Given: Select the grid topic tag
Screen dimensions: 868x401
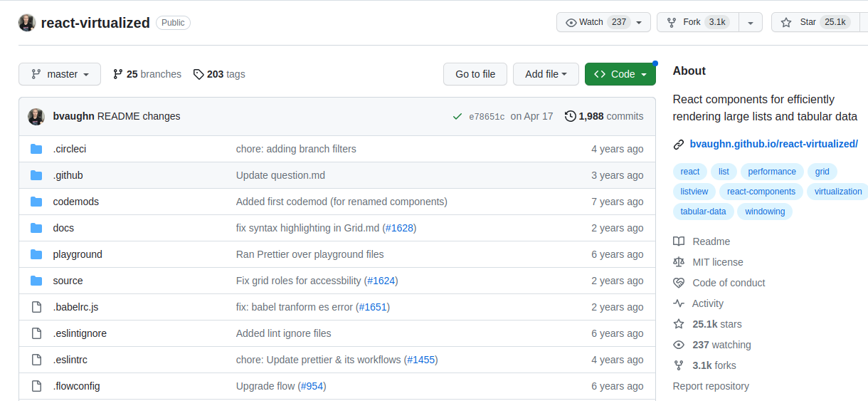Looking at the screenshot, I should tap(822, 172).
